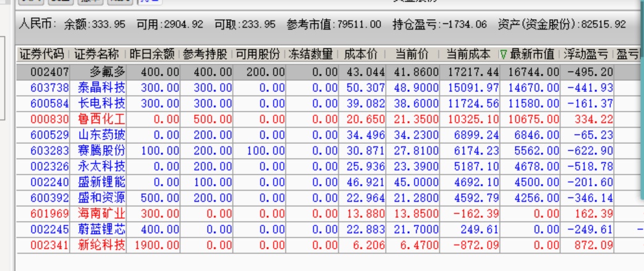Viewport: 644px width, 271px height.
Task: Click the 当前成本 column header
Action: tap(468, 54)
